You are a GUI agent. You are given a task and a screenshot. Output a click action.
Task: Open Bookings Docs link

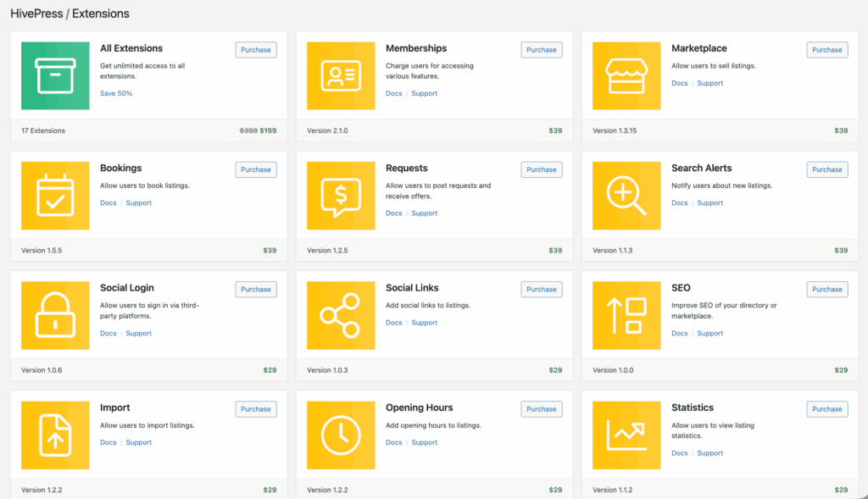[x=108, y=203]
